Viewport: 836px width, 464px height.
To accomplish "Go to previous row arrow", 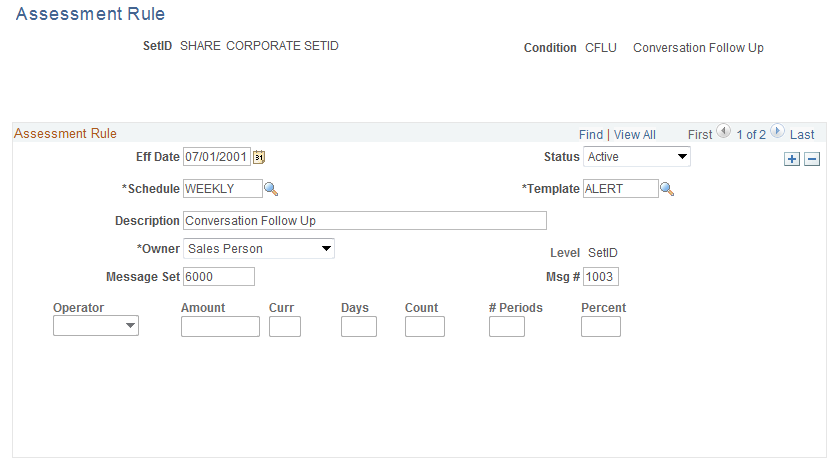I will coord(724,133).
